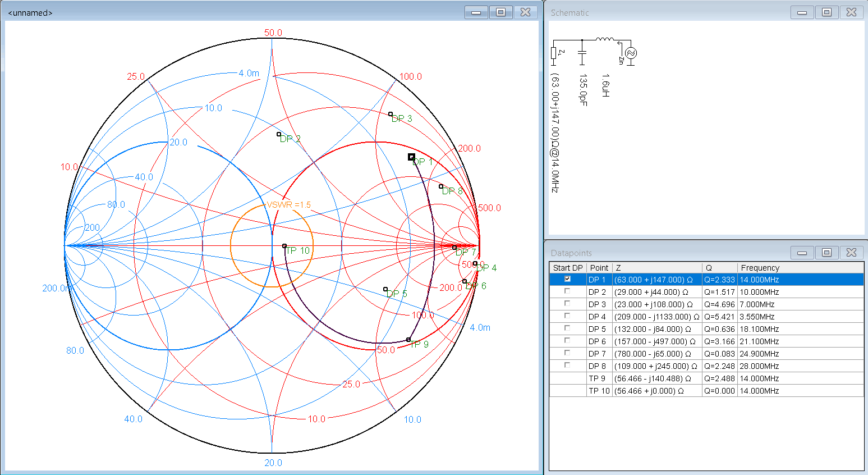
Task: Select the DP 2 marker on the chart
Action: pos(279,134)
